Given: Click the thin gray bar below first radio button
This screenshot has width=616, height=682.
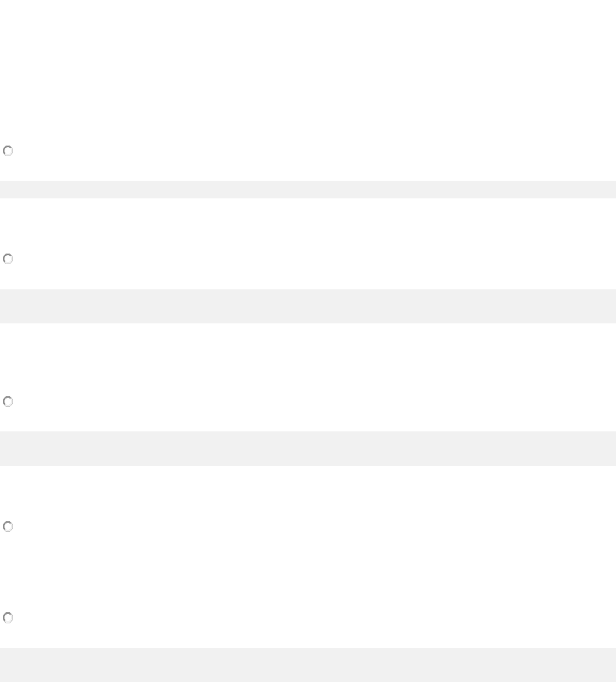Looking at the screenshot, I should 308,189.
